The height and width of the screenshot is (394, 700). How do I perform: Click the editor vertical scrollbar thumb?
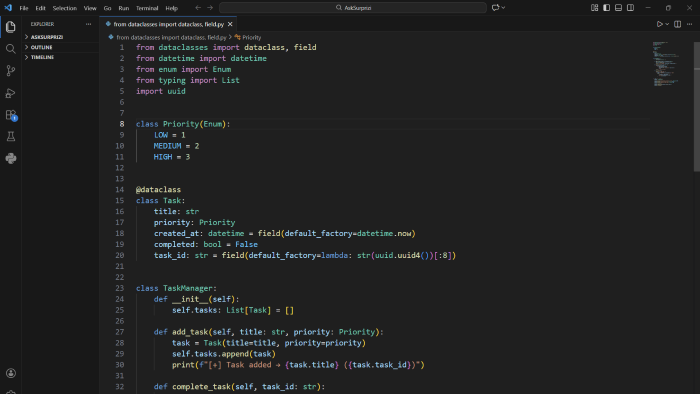[696, 106]
